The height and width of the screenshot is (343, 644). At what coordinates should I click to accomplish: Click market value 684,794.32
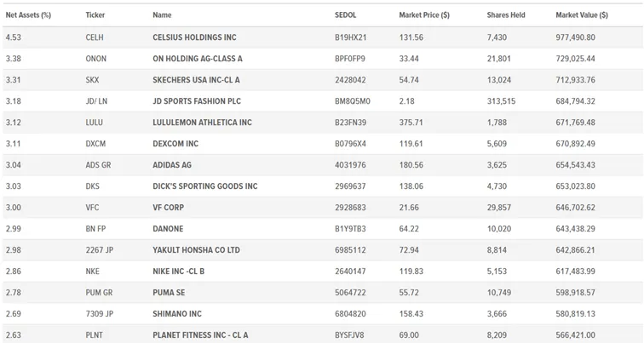pos(575,101)
